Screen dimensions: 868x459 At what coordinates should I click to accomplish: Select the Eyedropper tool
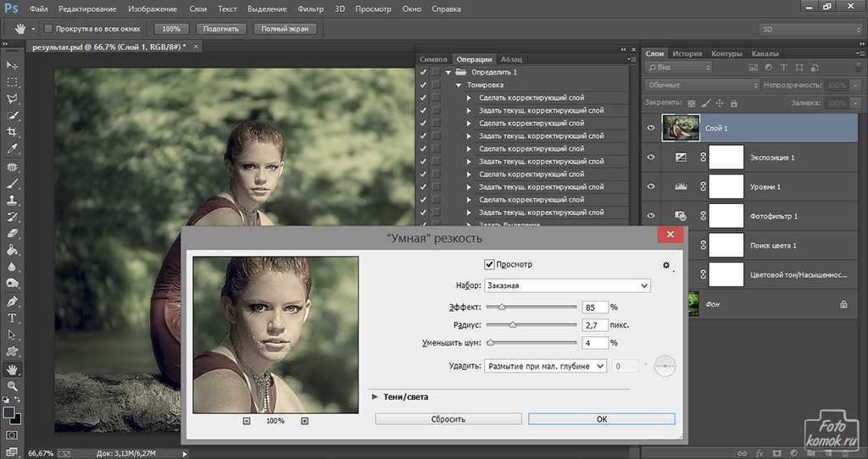pyautogui.click(x=12, y=149)
